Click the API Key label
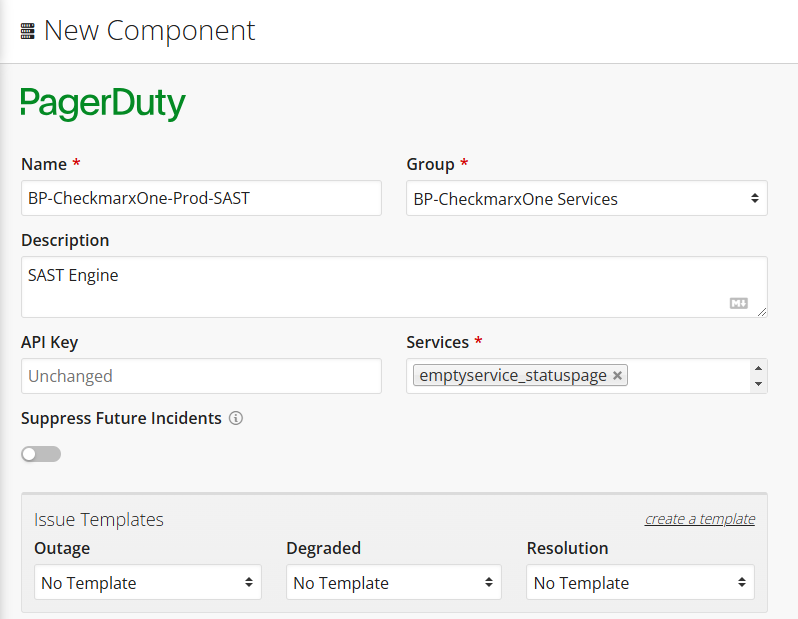The height and width of the screenshot is (619, 798). pyautogui.click(x=49, y=343)
